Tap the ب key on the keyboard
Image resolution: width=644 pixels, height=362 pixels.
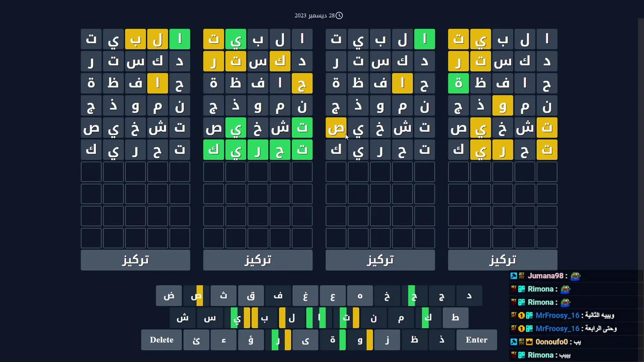[264, 318]
